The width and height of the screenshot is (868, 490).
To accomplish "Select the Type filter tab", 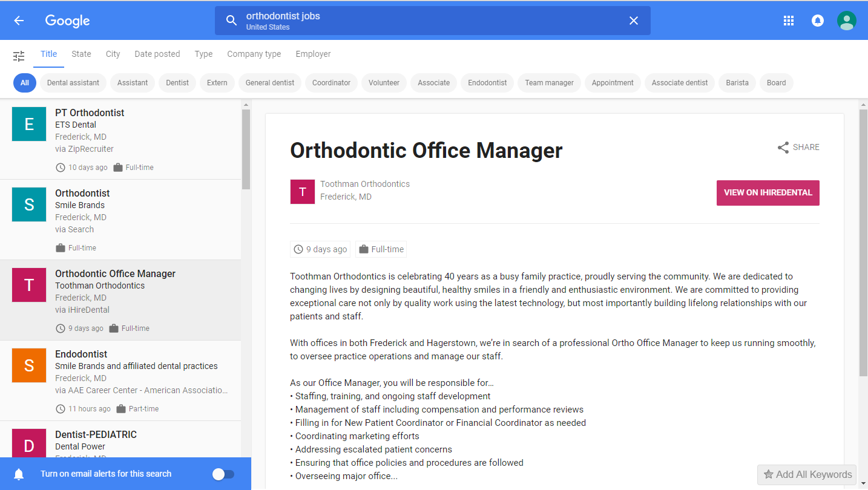I will [203, 54].
